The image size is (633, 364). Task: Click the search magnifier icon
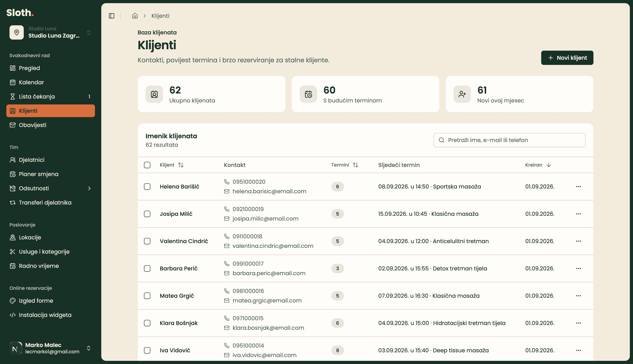441,140
